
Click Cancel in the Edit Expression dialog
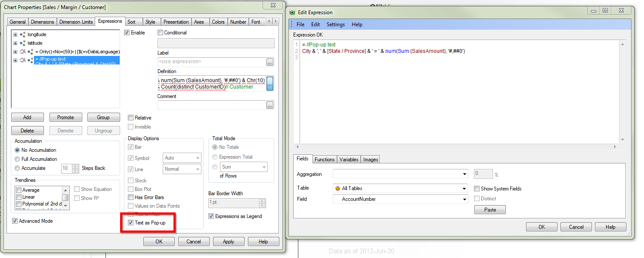(576, 227)
